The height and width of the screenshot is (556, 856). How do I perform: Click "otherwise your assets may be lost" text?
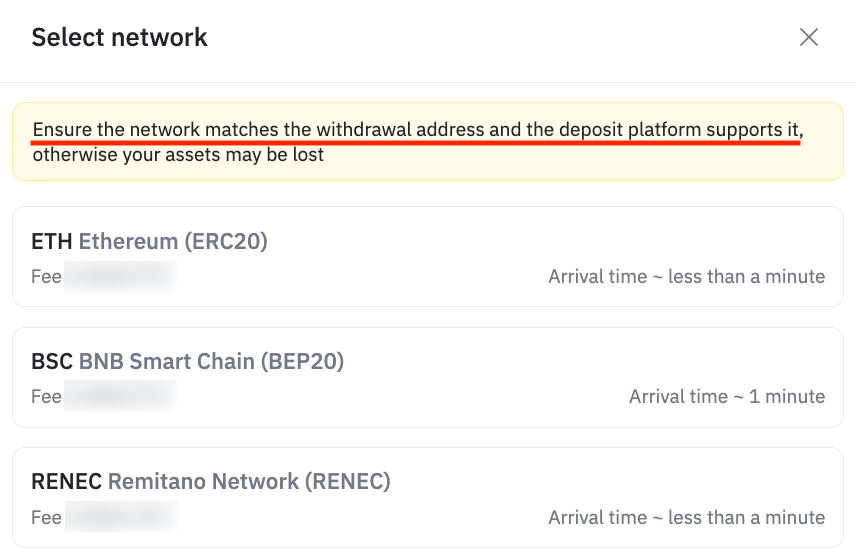click(178, 155)
